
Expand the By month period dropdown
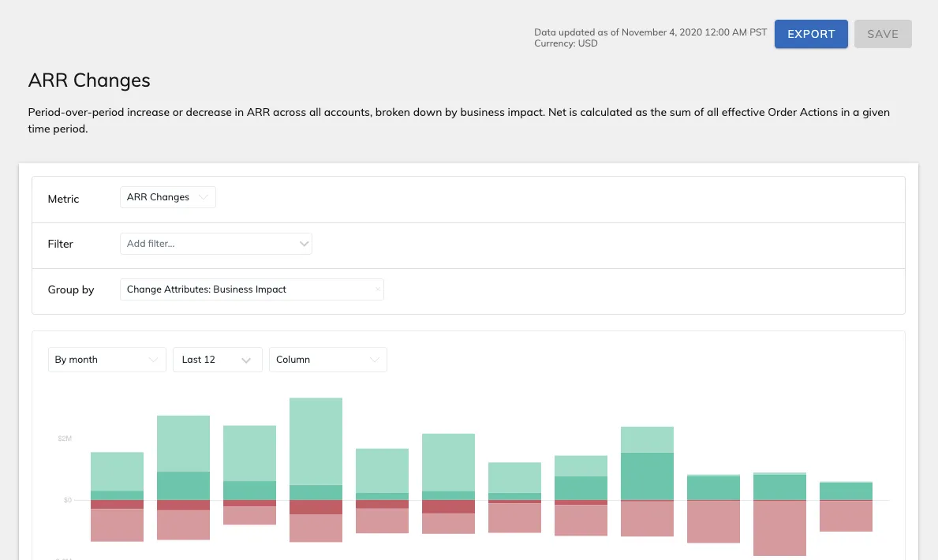tap(107, 360)
